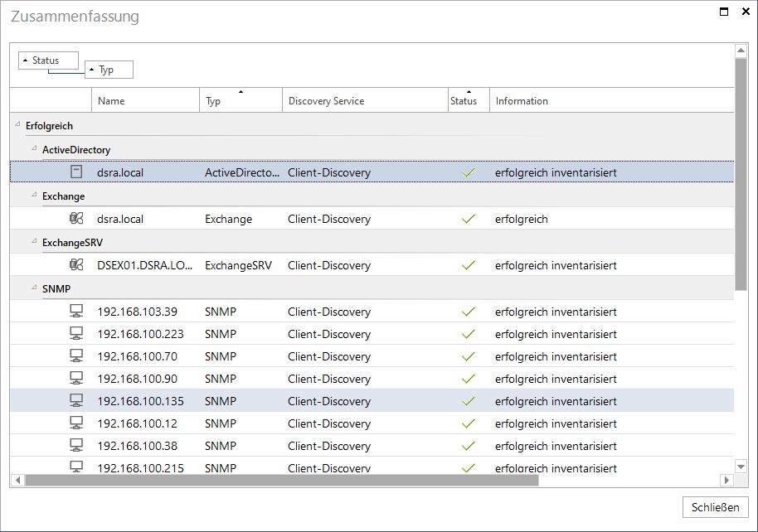Click the vertical scrollbar down arrow

pyautogui.click(x=741, y=467)
